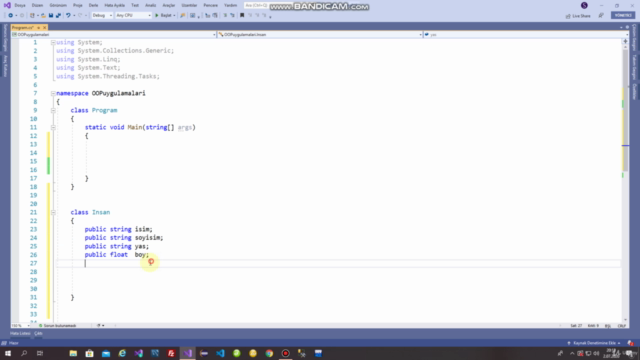The width and height of the screenshot is (640, 360).
Task: Open the Proje menu
Action: click(x=78, y=5)
